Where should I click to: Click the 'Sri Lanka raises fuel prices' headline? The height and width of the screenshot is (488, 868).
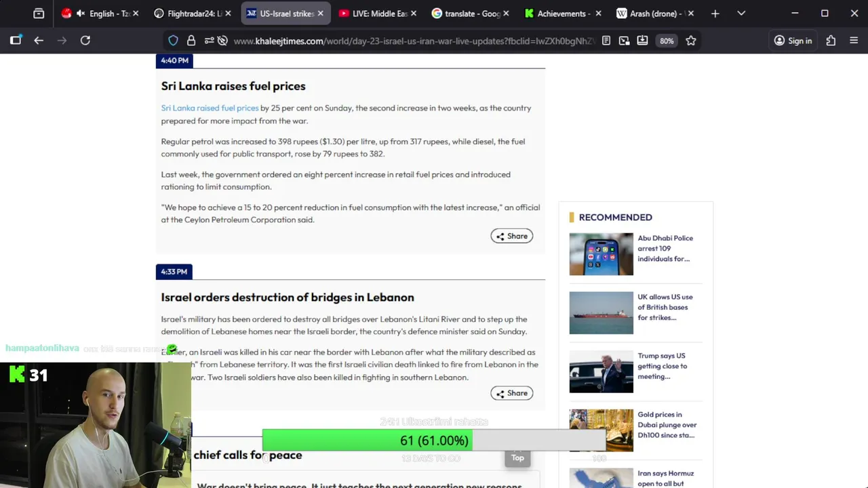click(x=233, y=86)
